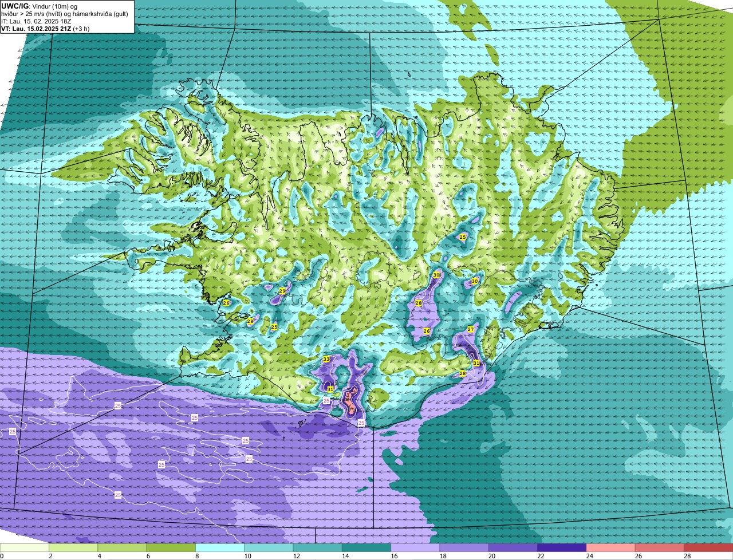Click the legend scale number 6
The image size is (733, 560).
click(x=148, y=556)
